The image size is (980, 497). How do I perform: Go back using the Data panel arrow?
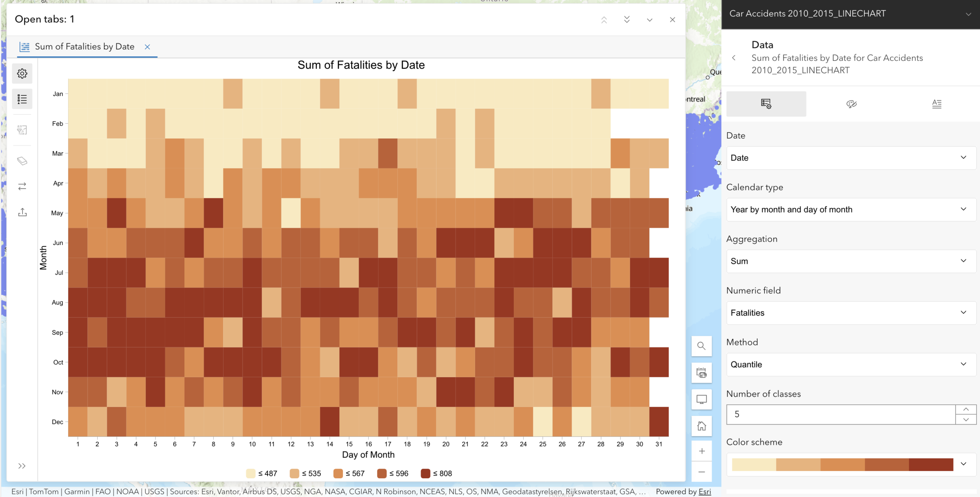coord(734,58)
